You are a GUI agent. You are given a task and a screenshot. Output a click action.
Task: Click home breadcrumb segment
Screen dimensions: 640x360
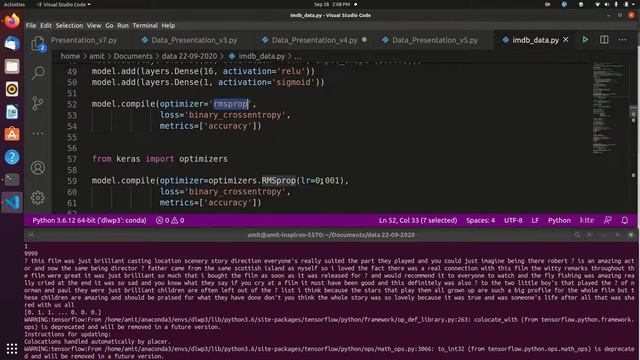[70, 56]
